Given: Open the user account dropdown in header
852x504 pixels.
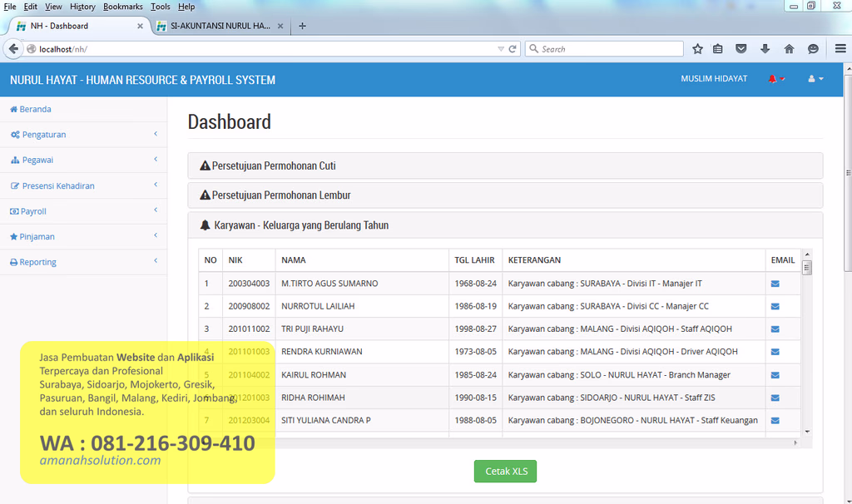Looking at the screenshot, I should pos(815,79).
